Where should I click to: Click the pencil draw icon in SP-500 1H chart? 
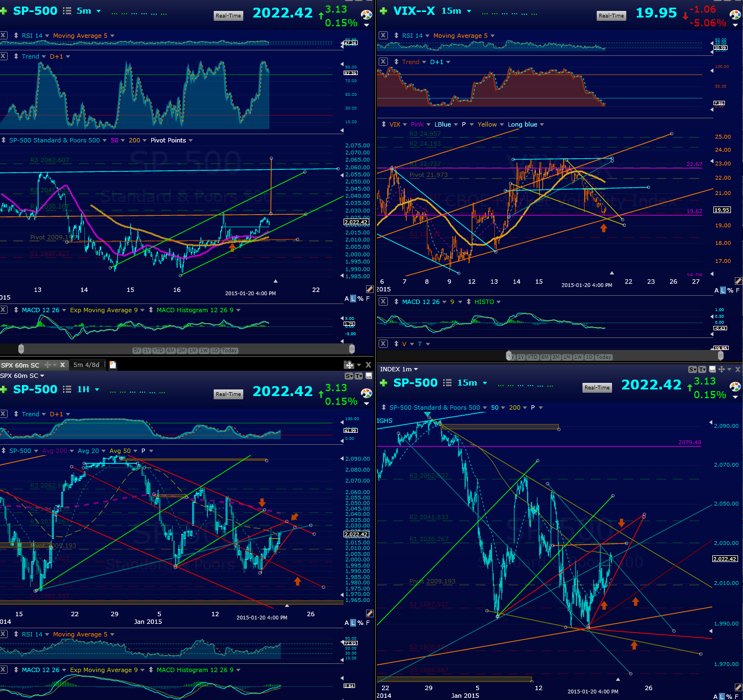pos(369,613)
